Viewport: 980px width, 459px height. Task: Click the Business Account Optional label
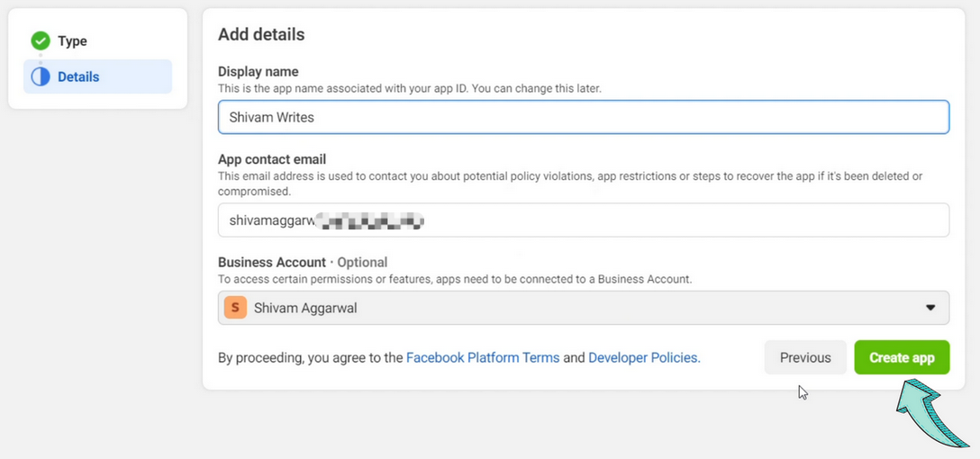point(303,262)
